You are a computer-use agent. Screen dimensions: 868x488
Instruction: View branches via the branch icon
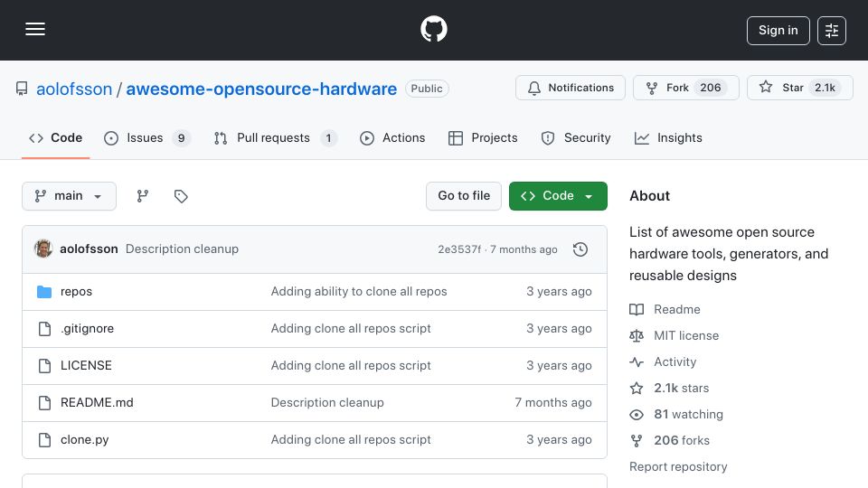[x=143, y=196]
